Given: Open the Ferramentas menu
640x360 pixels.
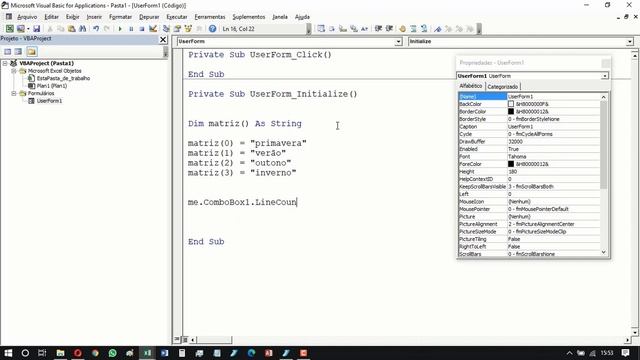Looking at the screenshot, I should click(x=210, y=17).
